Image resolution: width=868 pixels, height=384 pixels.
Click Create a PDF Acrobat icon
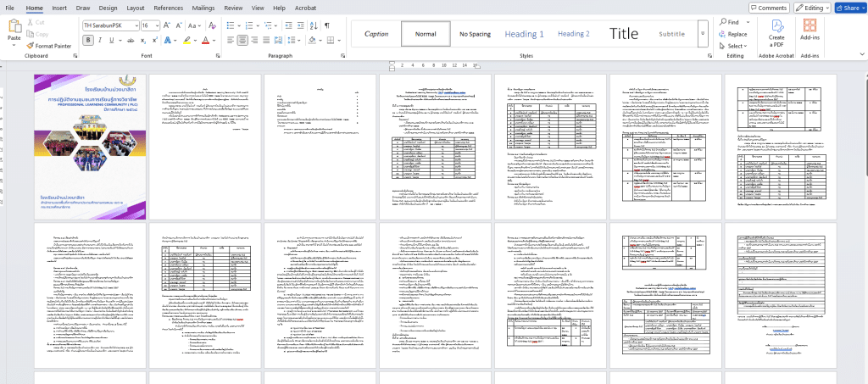click(x=776, y=33)
